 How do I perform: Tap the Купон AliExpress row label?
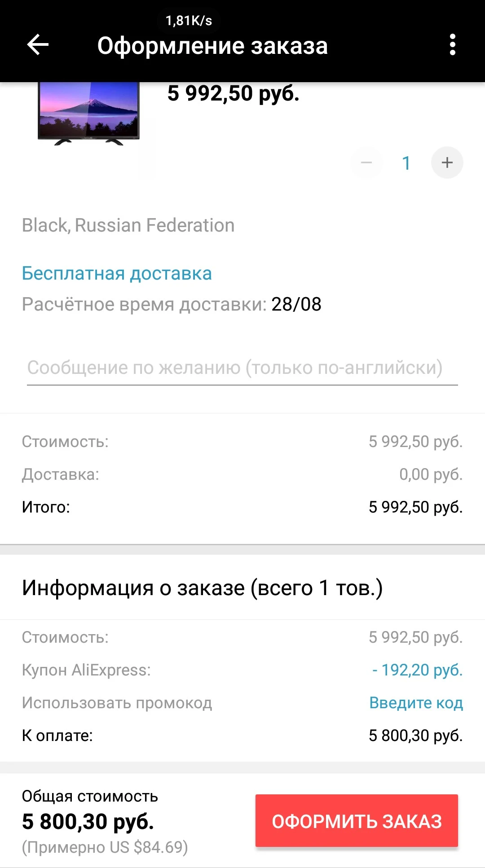[86, 670]
